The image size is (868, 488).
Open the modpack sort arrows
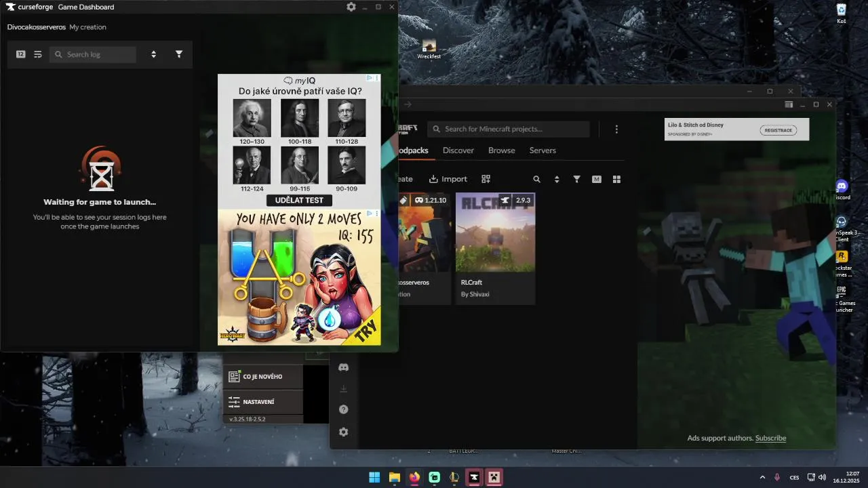557,179
